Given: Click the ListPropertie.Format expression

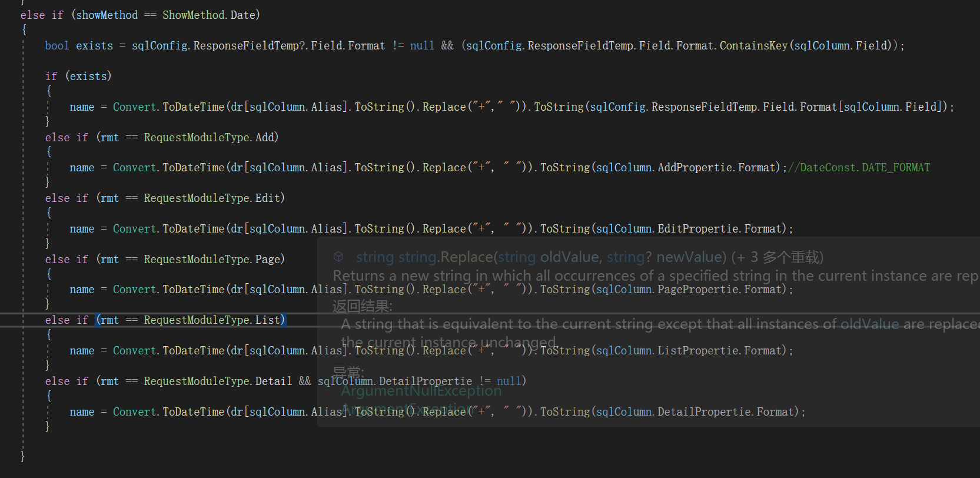Looking at the screenshot, I should (x=722, y=351).
